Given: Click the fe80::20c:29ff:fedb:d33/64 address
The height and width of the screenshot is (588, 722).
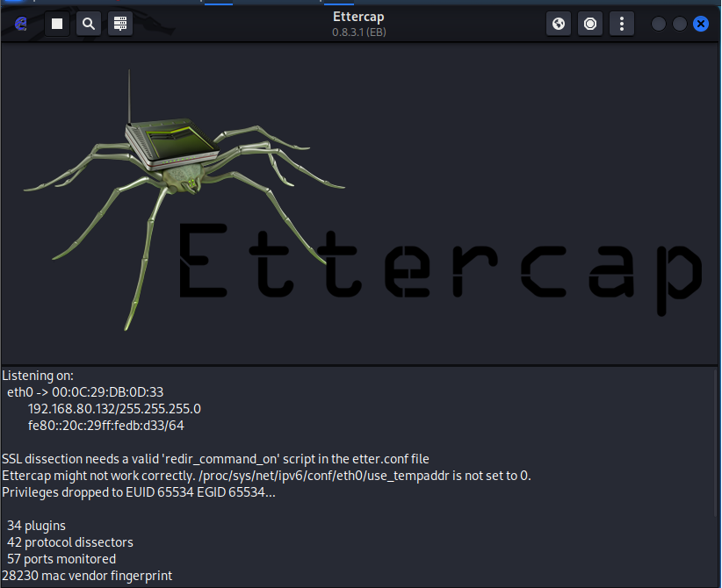Looking at the screenshot, I should [106, 425].
